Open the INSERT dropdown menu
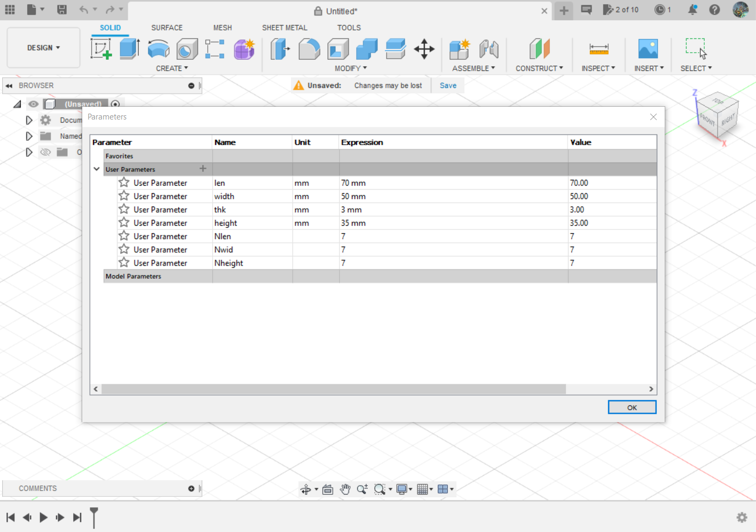The image size is (756, 532). [x=649, y=68]
